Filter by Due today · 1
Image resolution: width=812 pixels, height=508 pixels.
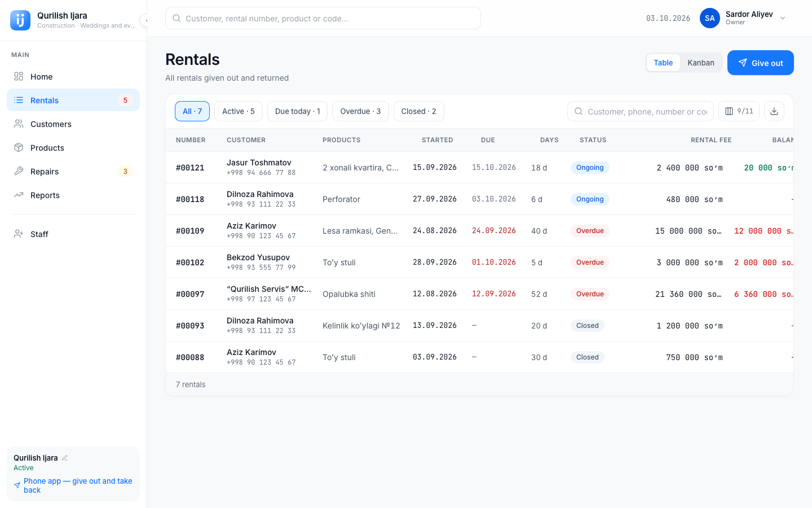(x=298, y=111)
